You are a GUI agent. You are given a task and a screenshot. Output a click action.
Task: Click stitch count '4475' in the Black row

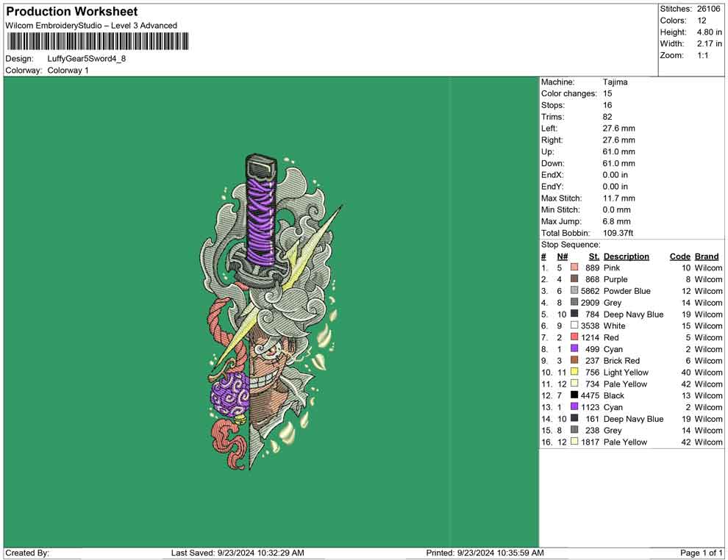tap(590, 395)
